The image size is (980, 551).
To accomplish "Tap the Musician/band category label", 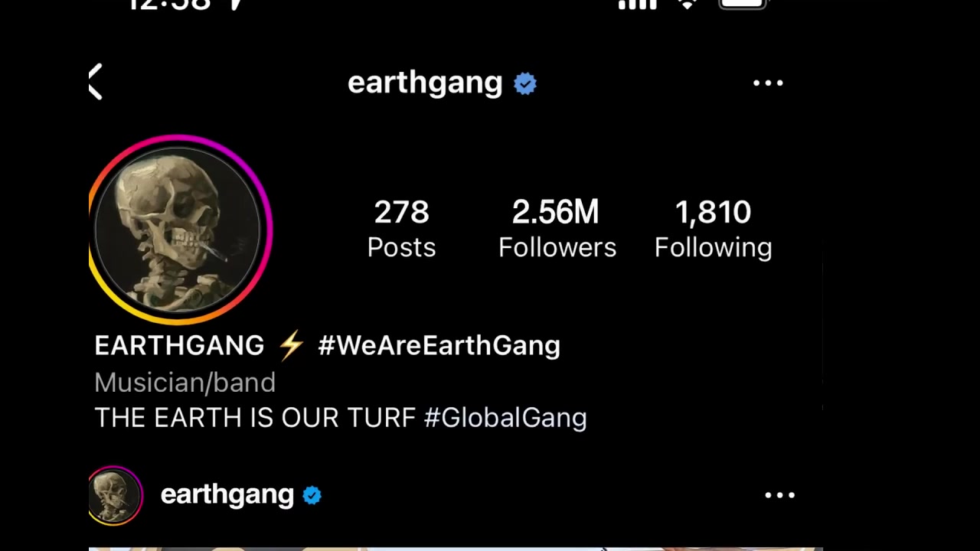I will click(185, 383).
